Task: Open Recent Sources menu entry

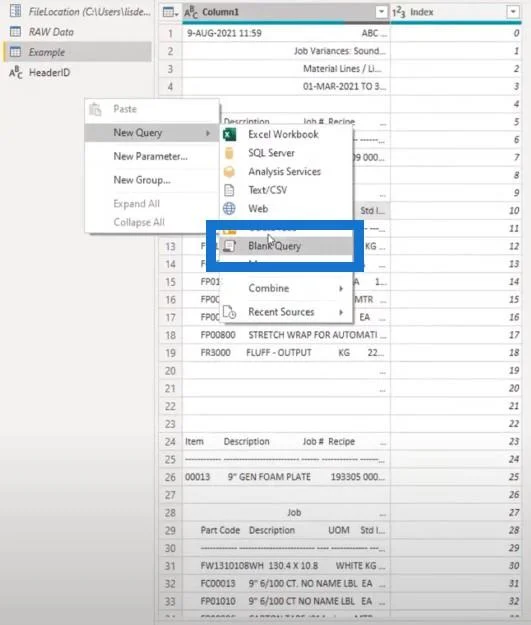Action: pyautogui.click(x=286, y=312)
